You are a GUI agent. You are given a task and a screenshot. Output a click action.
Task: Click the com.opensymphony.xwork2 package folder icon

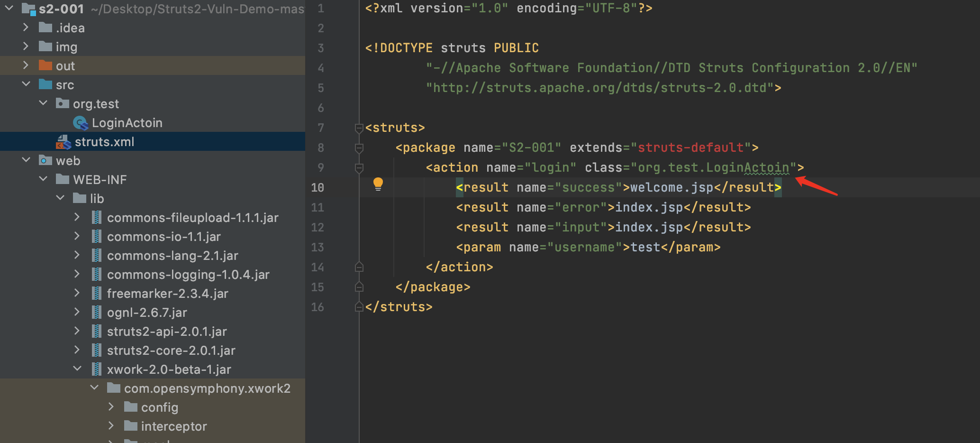114,388
